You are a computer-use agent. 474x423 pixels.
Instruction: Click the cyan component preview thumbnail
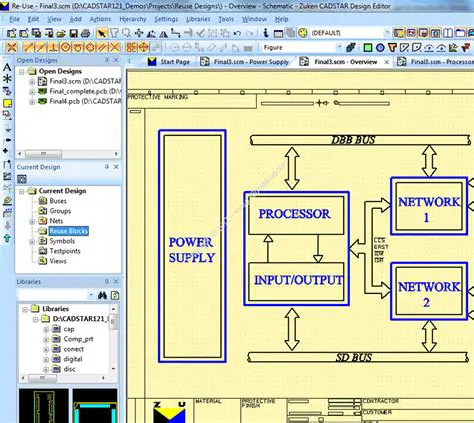click(x=95, y=406)
